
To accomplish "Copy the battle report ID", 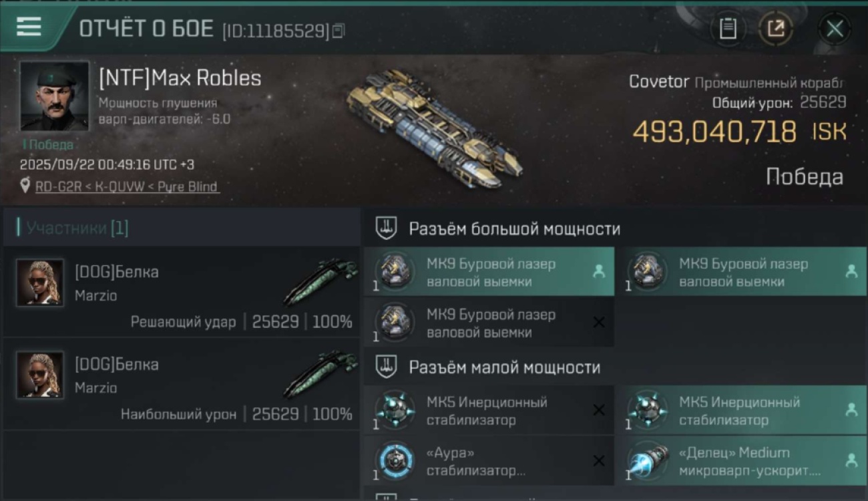I will tap(338, 31).
